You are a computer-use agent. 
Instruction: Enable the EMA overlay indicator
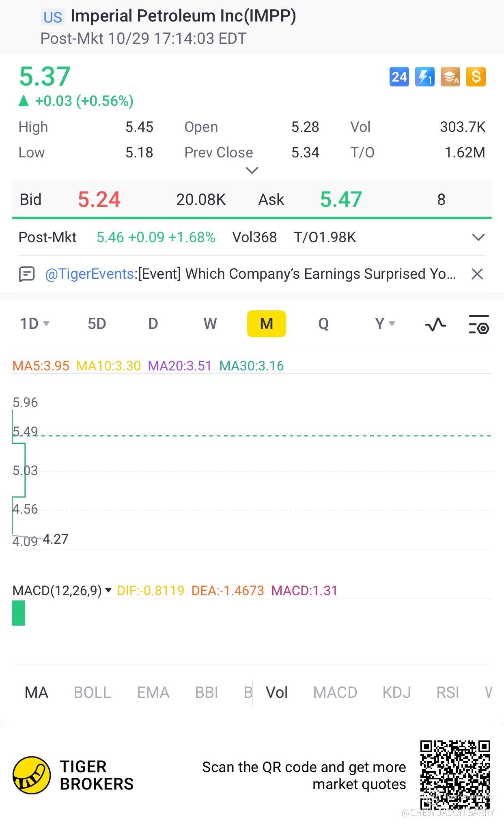153,693
